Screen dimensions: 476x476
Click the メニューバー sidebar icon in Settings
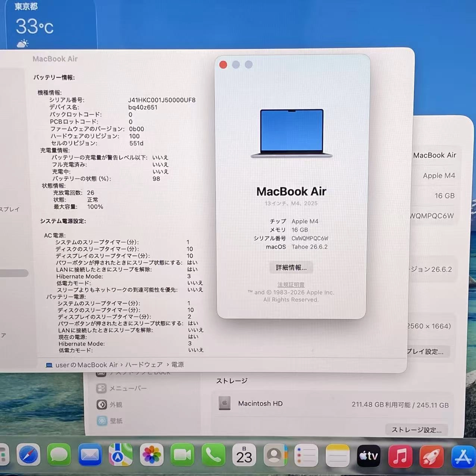pyautogui.click(x=101, y=388)
